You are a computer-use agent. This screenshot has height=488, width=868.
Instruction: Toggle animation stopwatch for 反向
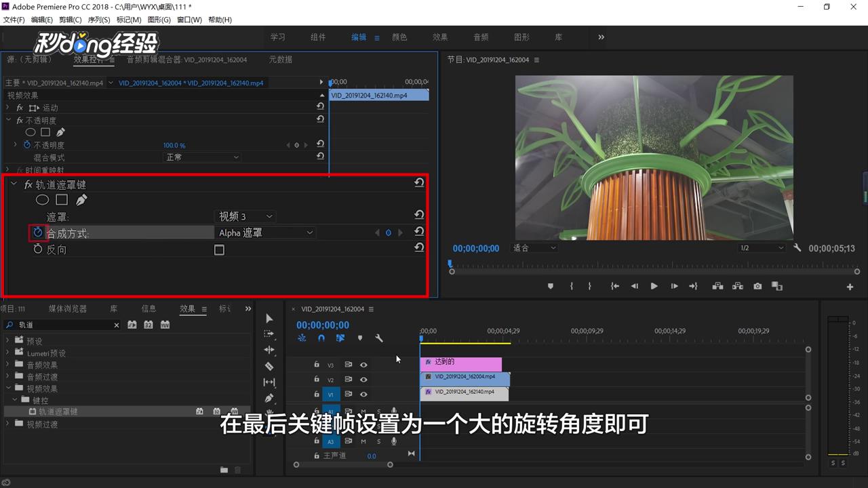[x=38, y=249]
